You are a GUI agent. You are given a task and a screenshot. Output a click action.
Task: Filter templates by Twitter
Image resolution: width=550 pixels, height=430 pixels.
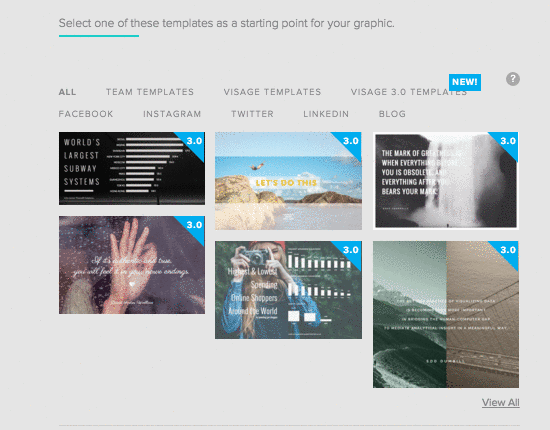click(x=252, y=114)
